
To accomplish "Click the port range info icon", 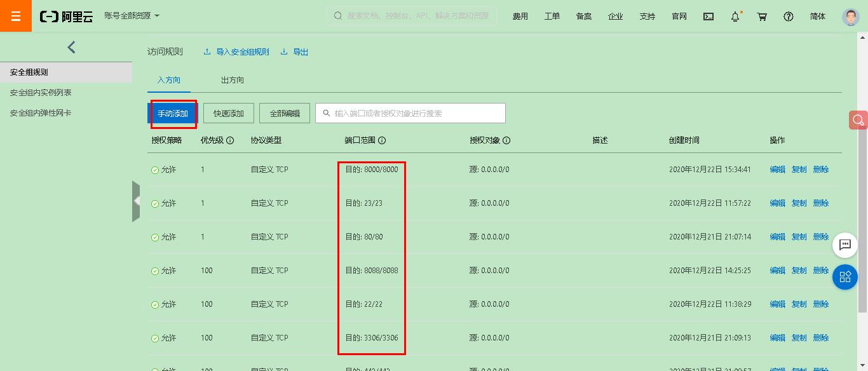I will pos(382,140).
